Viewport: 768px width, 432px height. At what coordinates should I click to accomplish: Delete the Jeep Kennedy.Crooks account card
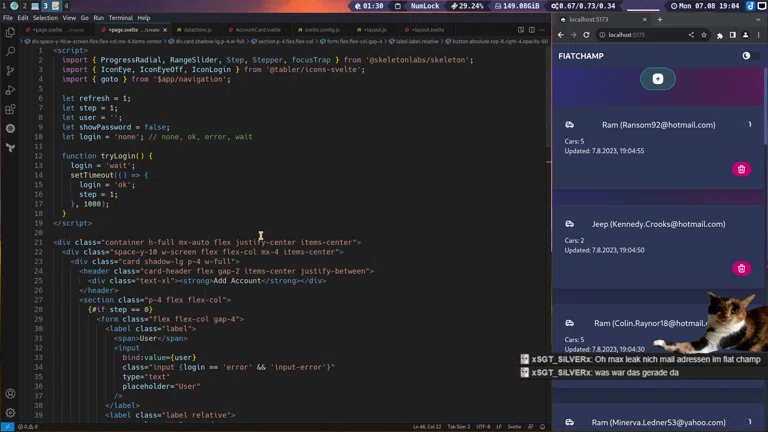click(741, 268)
